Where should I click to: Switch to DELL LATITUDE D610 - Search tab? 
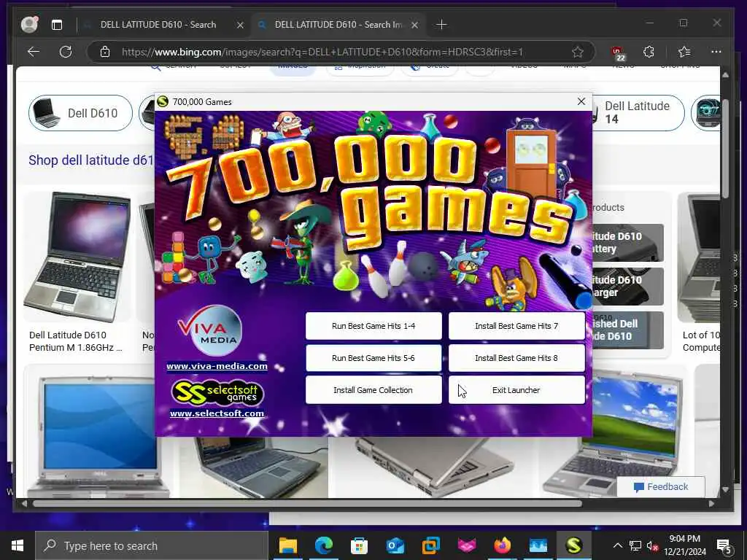click(158, 25)
